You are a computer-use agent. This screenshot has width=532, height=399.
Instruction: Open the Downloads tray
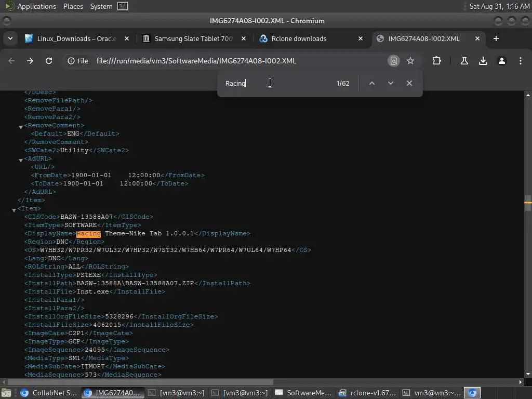(483, 61)
